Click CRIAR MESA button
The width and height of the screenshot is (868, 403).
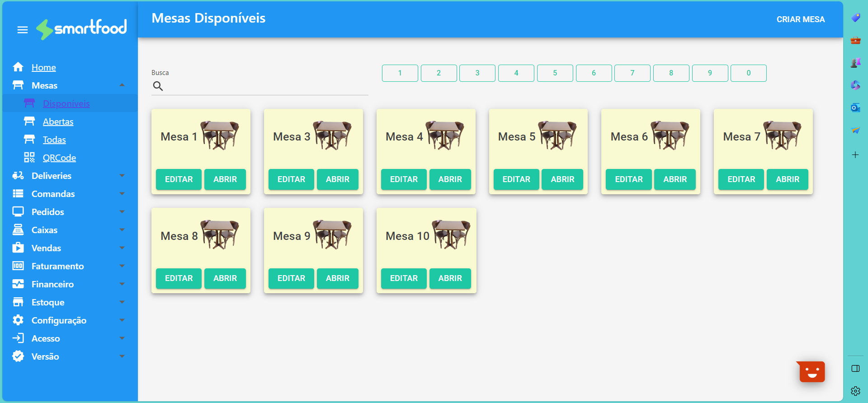point(800,19)
